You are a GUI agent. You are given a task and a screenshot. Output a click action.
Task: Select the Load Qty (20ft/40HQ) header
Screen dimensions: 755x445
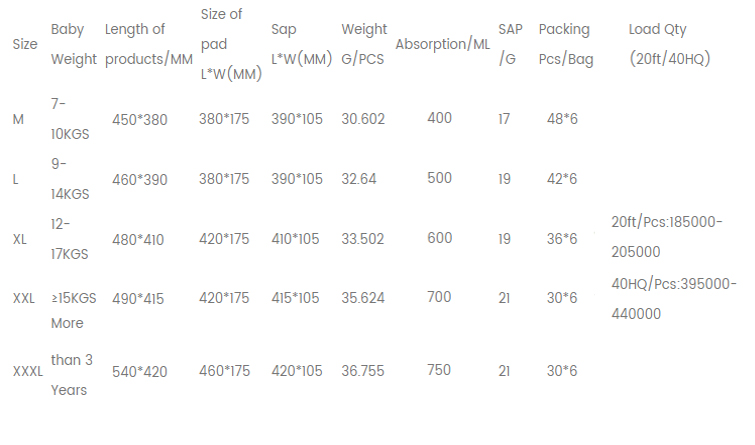click(669, 44)
